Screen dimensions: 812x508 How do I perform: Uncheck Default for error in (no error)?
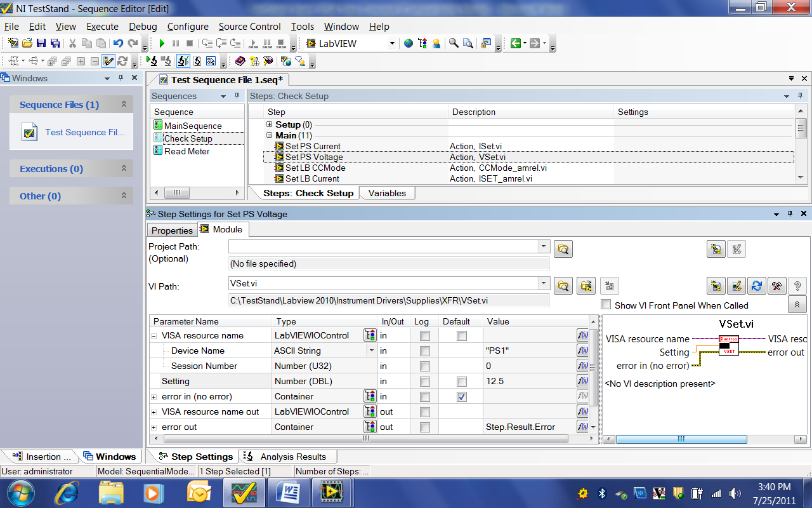462,397
